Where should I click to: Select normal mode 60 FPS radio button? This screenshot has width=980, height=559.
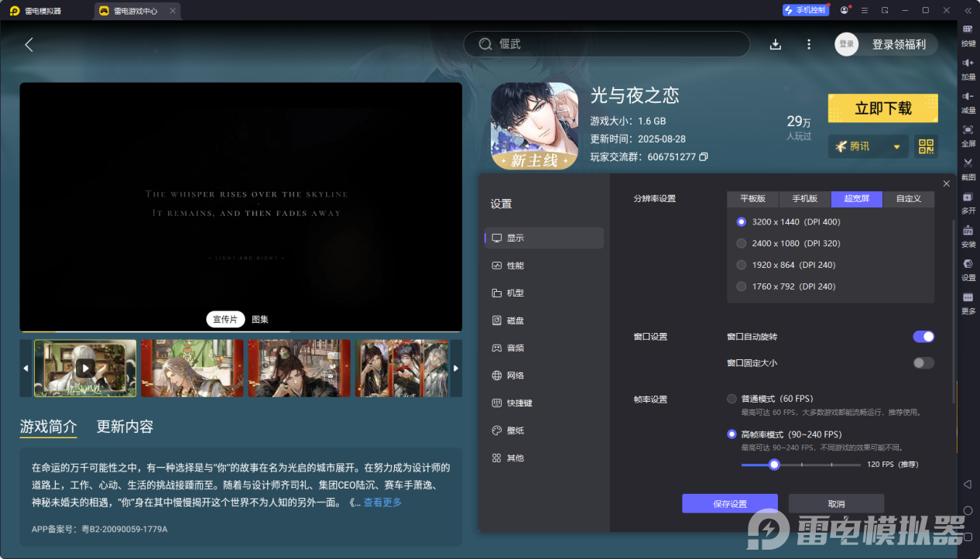[732, 399]
